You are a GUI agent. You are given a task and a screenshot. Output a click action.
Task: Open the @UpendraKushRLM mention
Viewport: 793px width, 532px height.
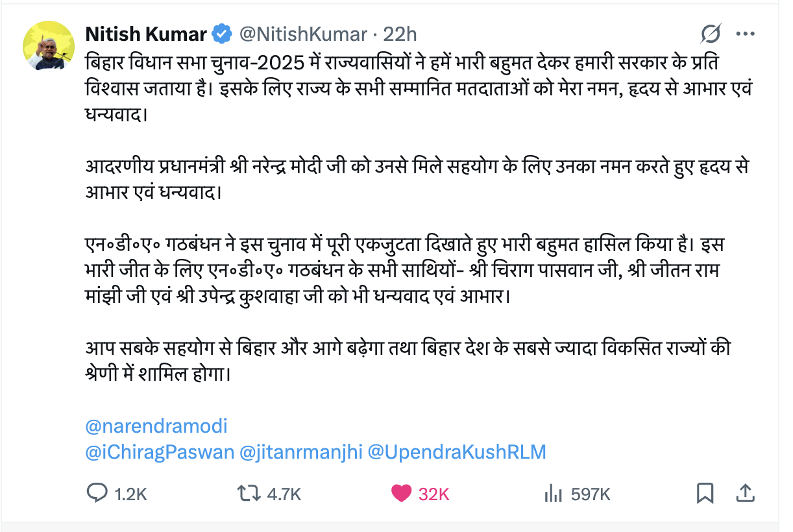(457, 452)
